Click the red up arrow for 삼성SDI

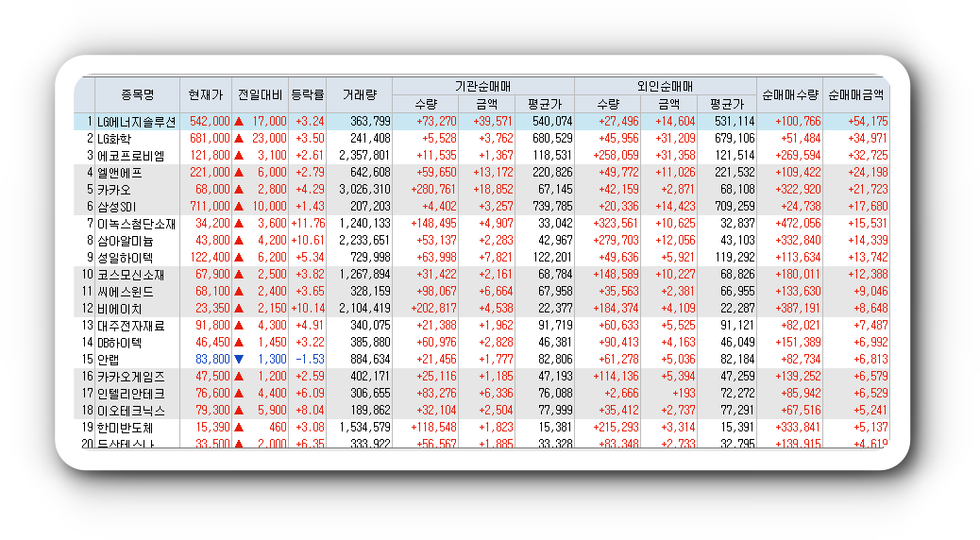coord(239,206)
